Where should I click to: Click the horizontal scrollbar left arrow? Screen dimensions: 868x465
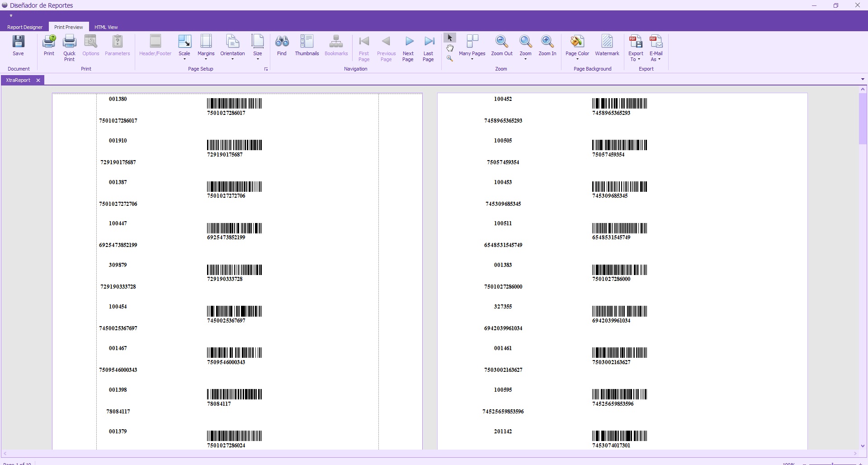(5, 454)
